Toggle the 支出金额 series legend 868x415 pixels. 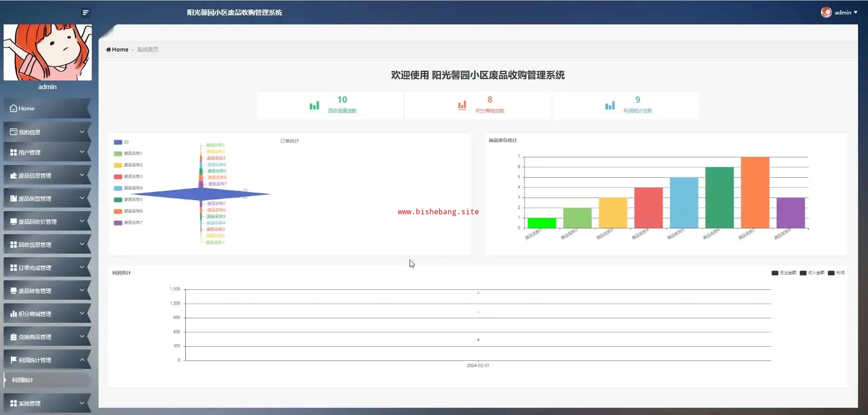click(784, 273)
